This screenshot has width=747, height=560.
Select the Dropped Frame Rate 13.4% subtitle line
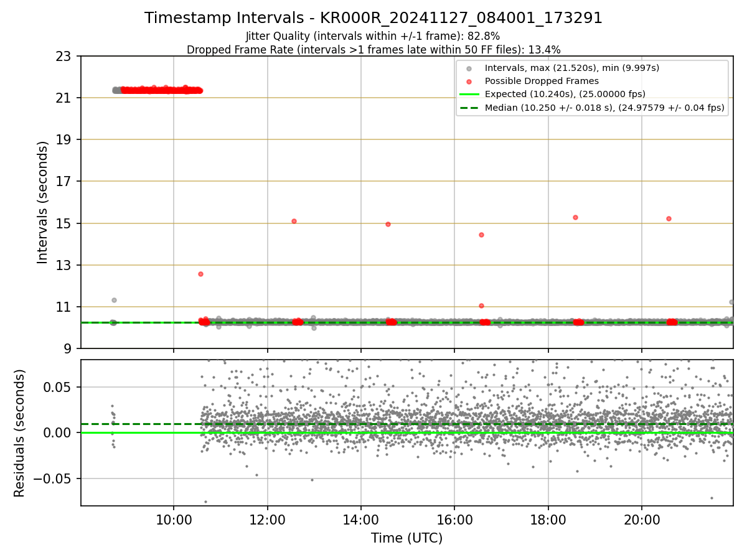click(x=374, y=50)
